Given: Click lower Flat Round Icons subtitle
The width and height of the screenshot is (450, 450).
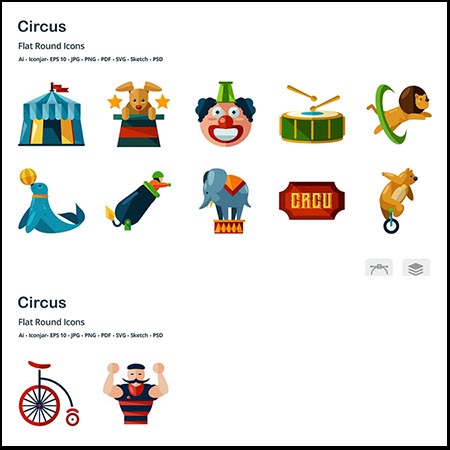Looking at the screenshot, I should [51, 322].
